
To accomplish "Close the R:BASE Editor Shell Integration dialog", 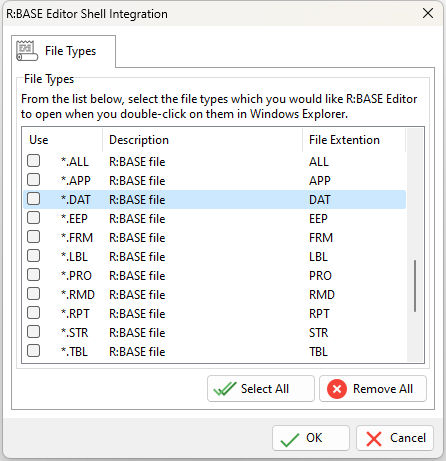I will coord(428,13).
